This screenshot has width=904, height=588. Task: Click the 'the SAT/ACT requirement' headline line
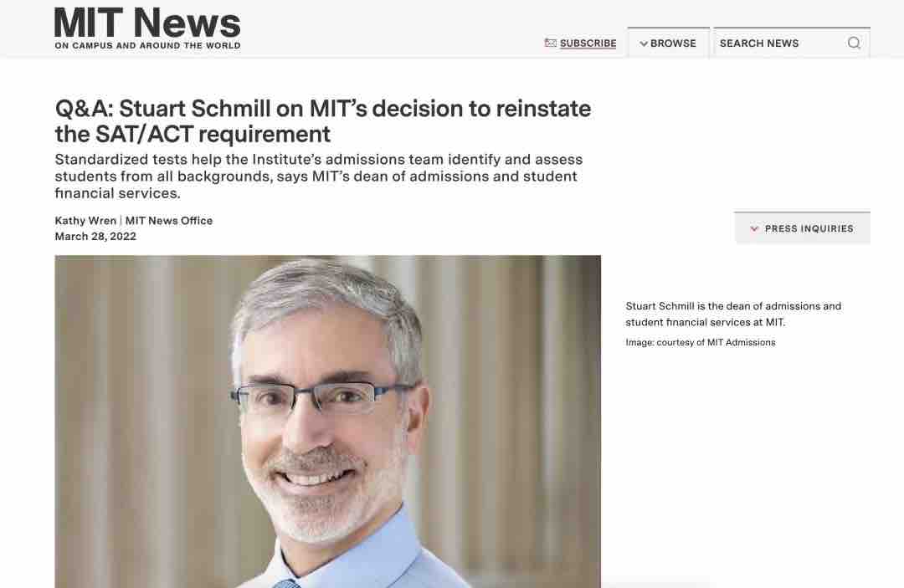pos(193,134)
